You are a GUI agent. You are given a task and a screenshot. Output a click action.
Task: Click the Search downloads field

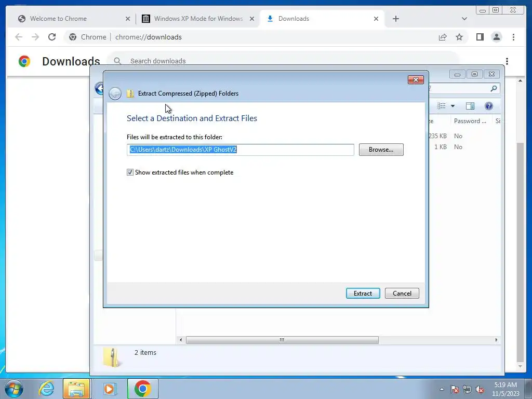283,61
